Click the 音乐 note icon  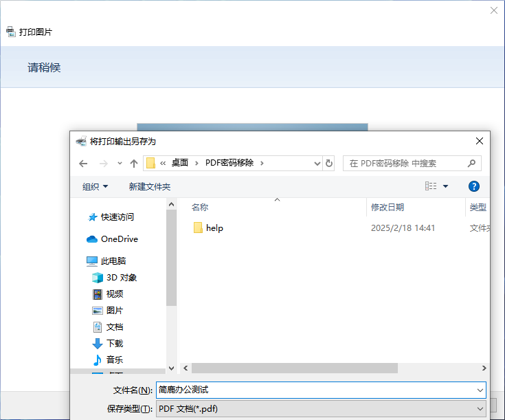pyautogui.click(x=98, y=360)
